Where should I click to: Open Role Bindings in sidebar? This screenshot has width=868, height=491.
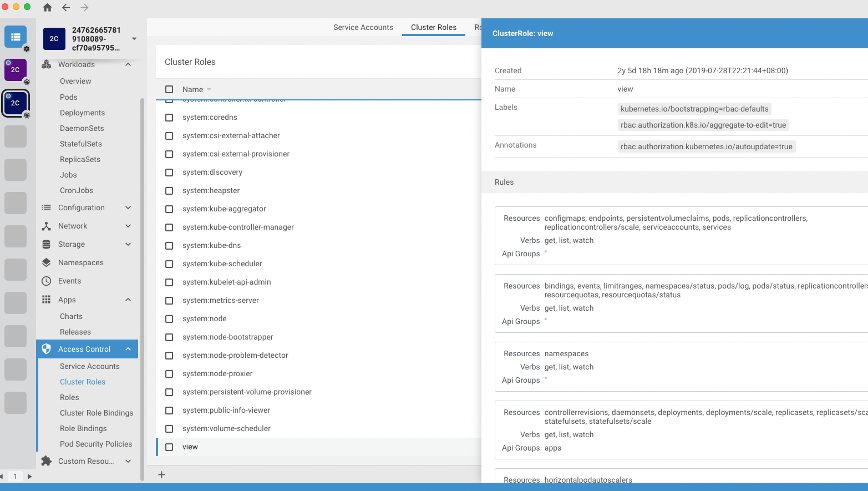[83, 428]
